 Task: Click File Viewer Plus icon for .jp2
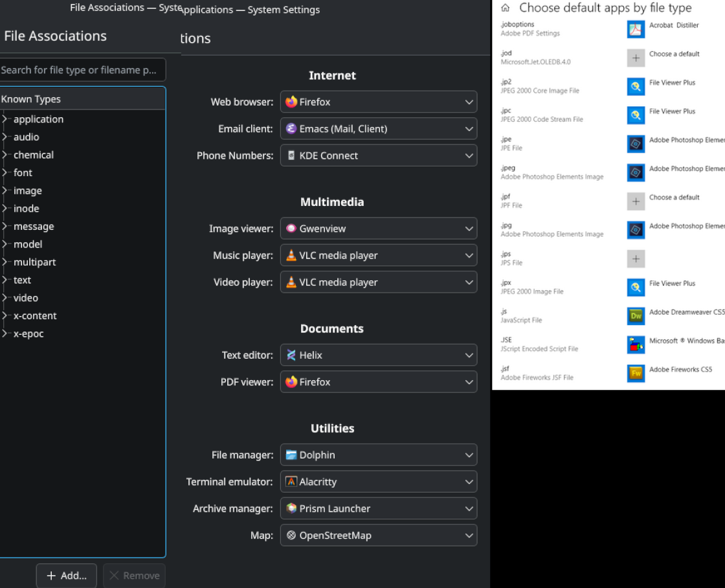[x=636, y=87]
